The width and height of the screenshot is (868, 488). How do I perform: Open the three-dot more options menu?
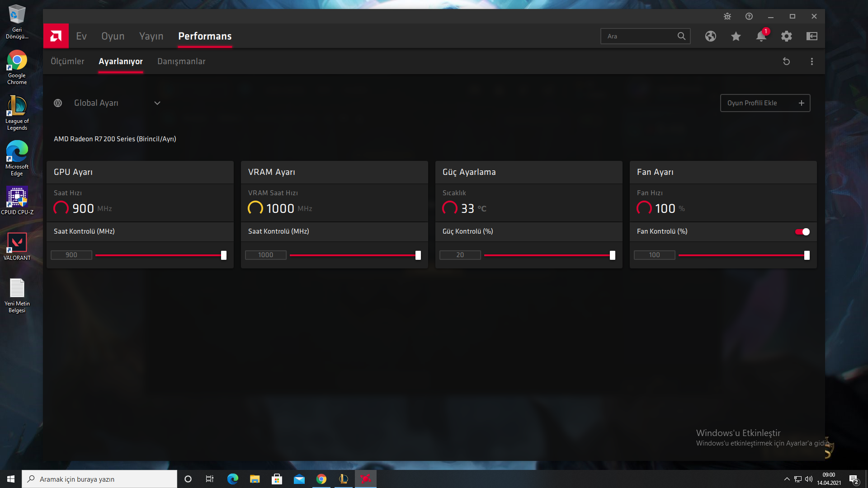pyautogui.click(x=811, y=61)
